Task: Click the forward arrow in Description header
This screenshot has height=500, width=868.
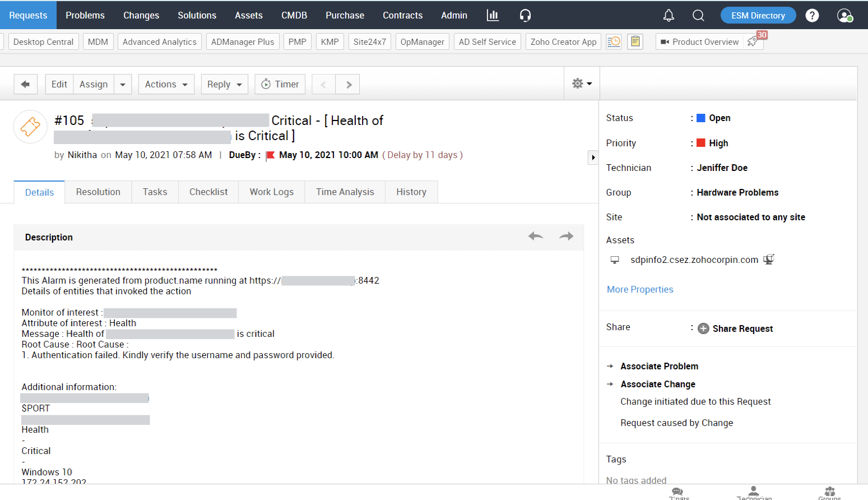Action: (567, 236)
